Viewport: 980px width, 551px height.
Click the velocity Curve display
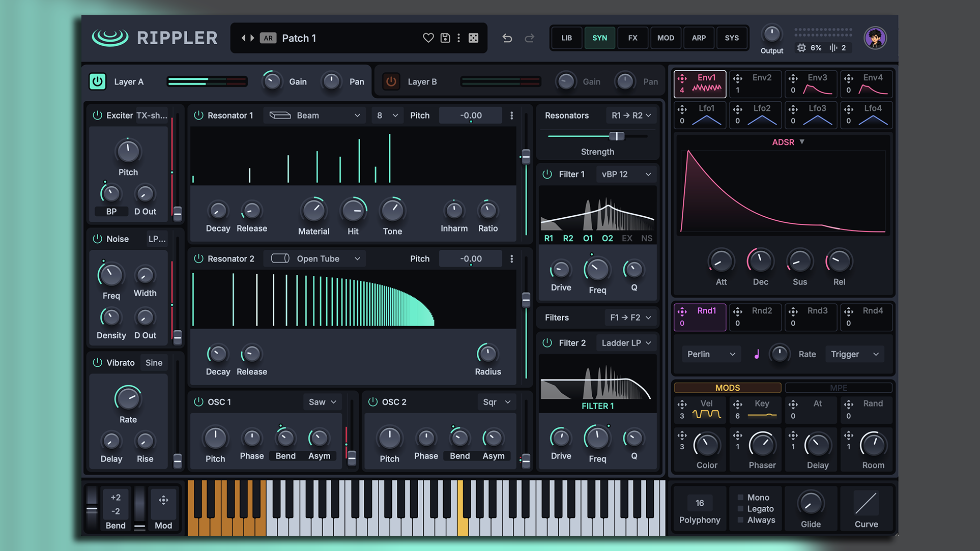point(866,503)
